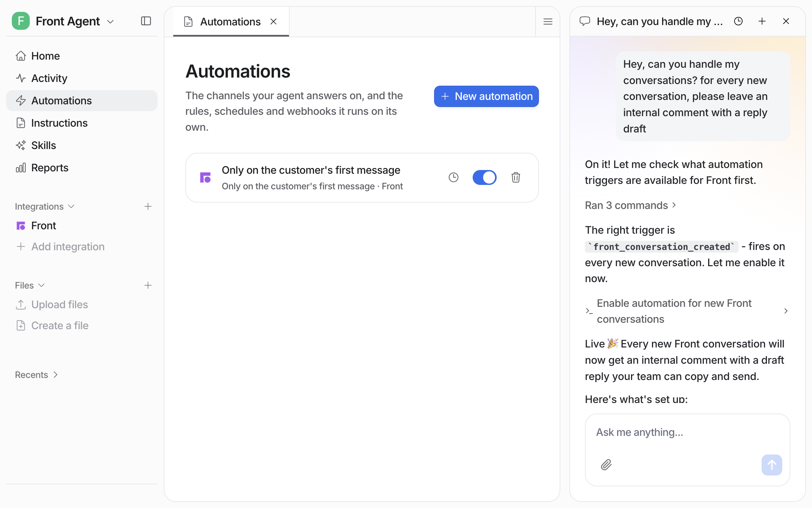This screenshot has width=812, height=508.
Task: Delete the automation with trash icon
Action: (x=516, y=177)
